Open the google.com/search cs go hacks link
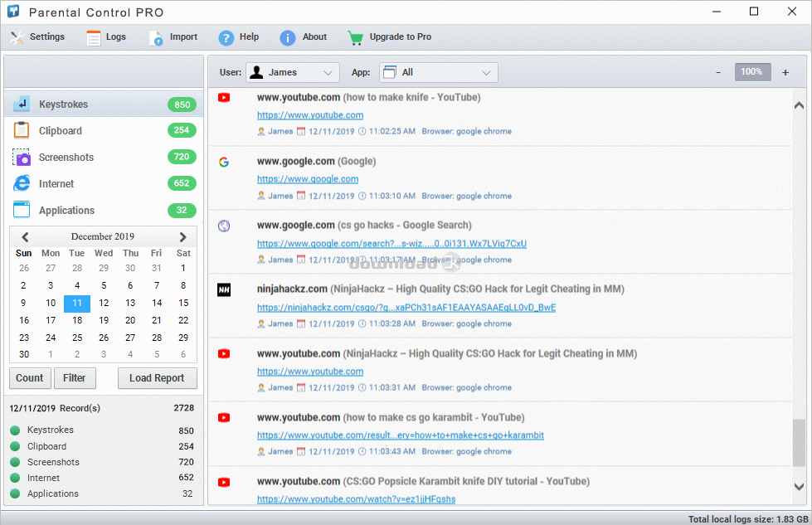812x525 pixels. [x=392, y=243]
